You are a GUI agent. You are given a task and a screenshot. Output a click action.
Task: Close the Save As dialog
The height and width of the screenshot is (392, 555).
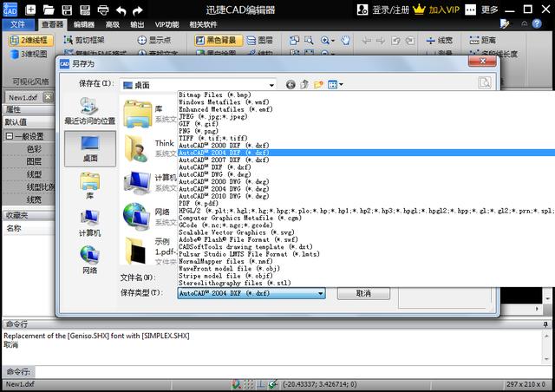tap(482, 62)
